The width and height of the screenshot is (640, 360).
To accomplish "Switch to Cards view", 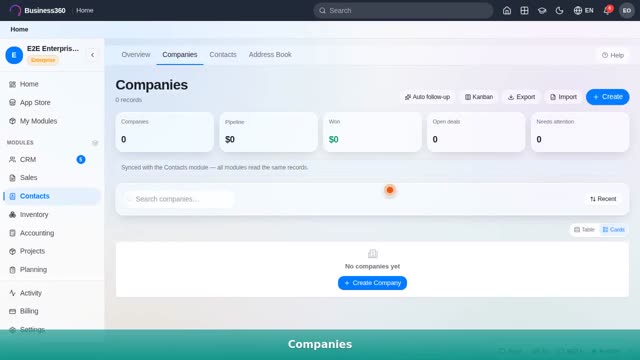I will [613, 230].
